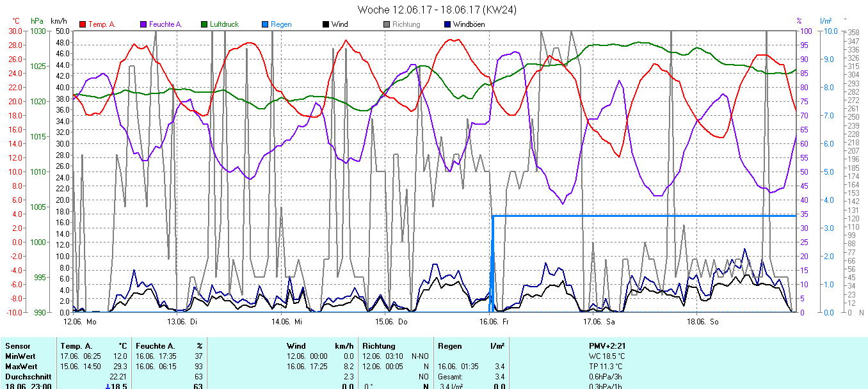Click the black Wind legend swatch
Viewport: 868px width, 389px height.
coord(326,24)
